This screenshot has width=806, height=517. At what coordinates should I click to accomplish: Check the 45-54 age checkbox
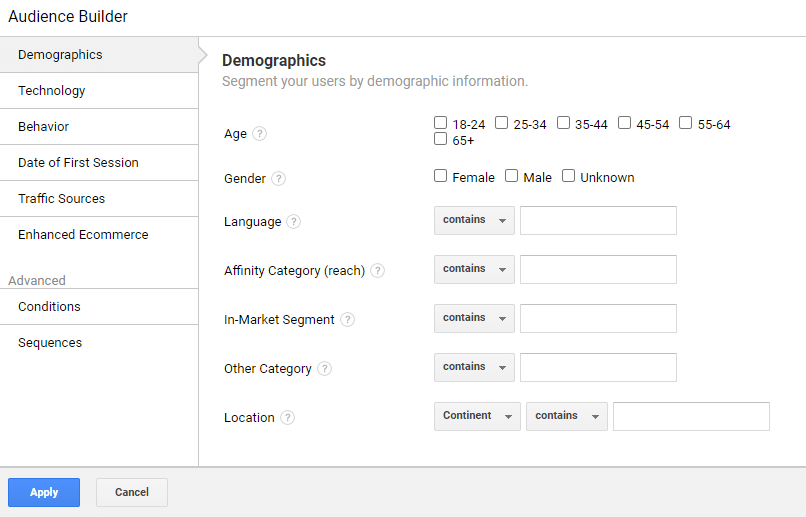(x=625, y=123)
